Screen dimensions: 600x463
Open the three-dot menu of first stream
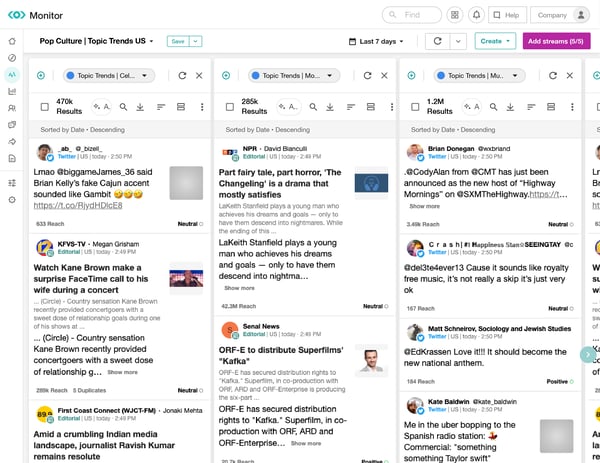coord(203,107)
